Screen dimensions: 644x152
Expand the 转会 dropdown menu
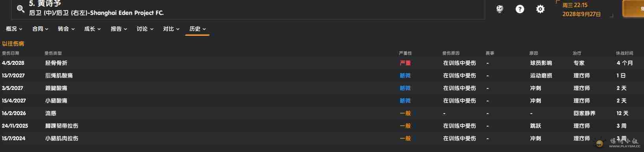[x=66, y=29]
